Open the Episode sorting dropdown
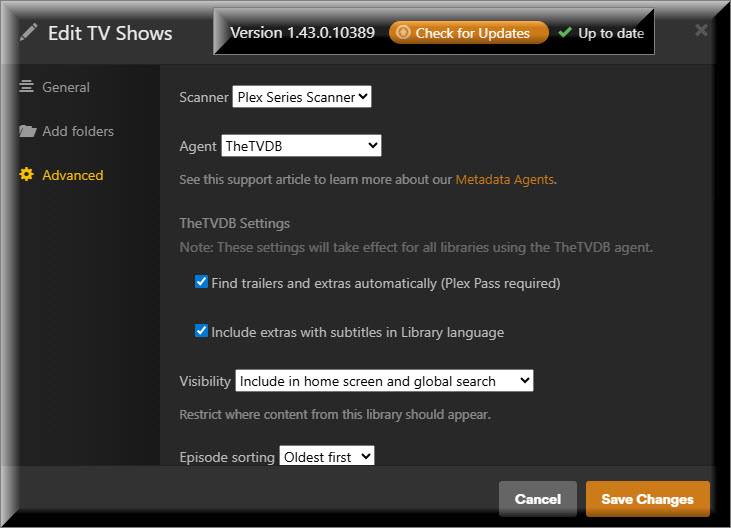Screen dimensions: 731x528 coord(327,456)
